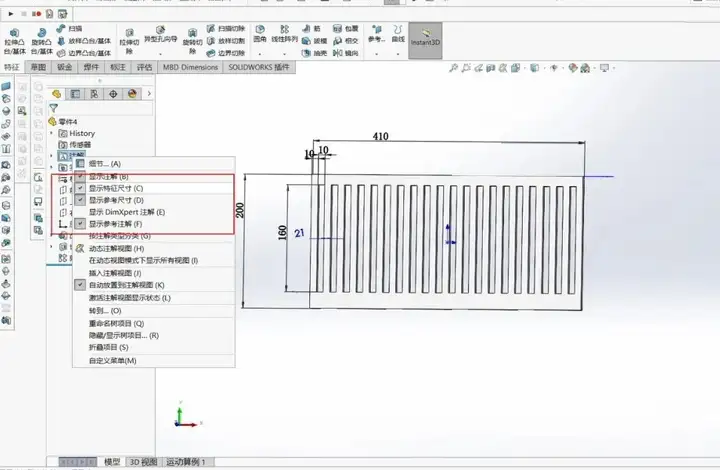This screenshot has height=470, width=720.
Task: Open the FeatureManager design tree tab icon
Action: (57, 93)
